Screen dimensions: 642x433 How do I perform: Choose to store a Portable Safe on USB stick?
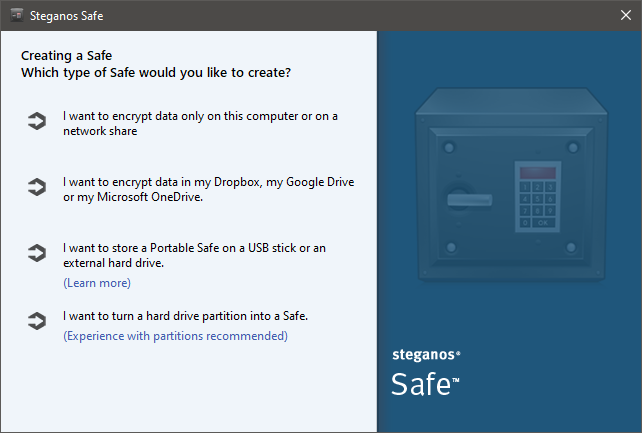point(194,255)
